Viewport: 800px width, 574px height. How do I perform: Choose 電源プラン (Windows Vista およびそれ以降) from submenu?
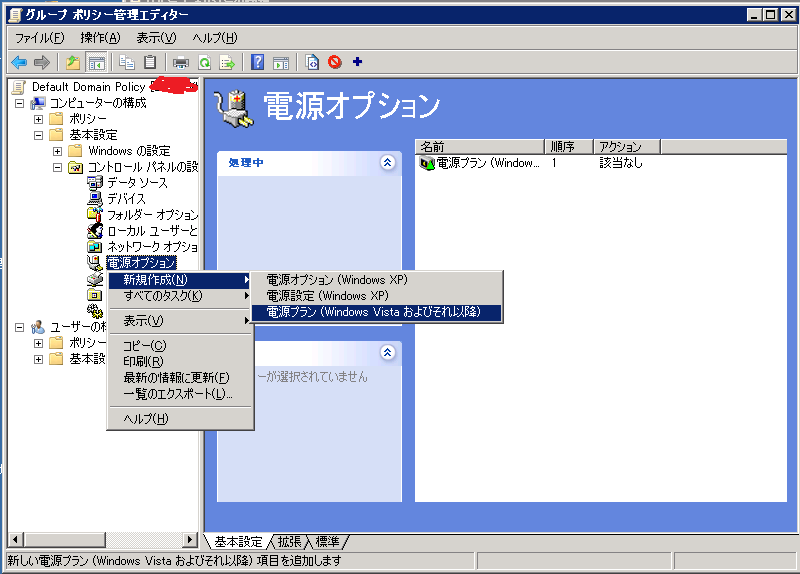(377, 312)
